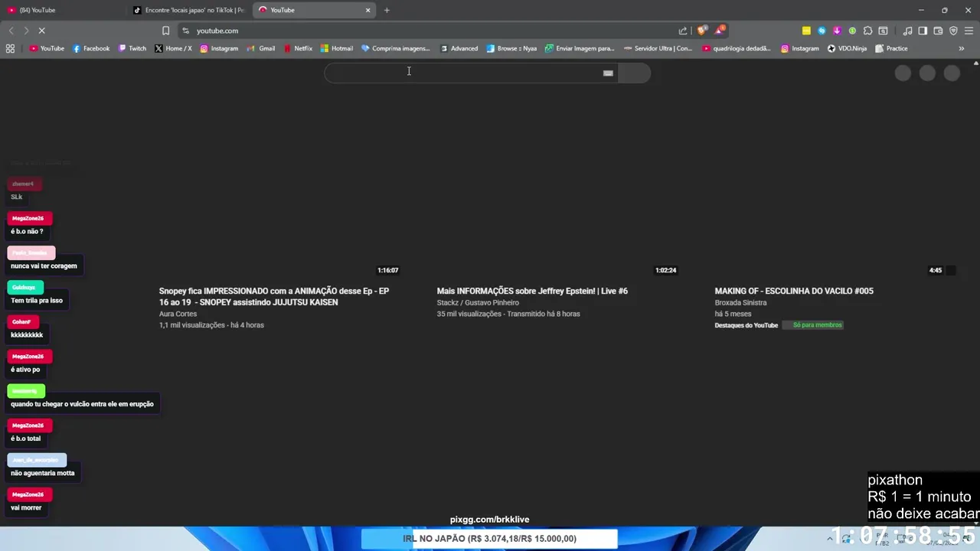This screenshot has height=551, width=980.
Task: Open a new tab with plus button
Action: click(x=387, y=10)
